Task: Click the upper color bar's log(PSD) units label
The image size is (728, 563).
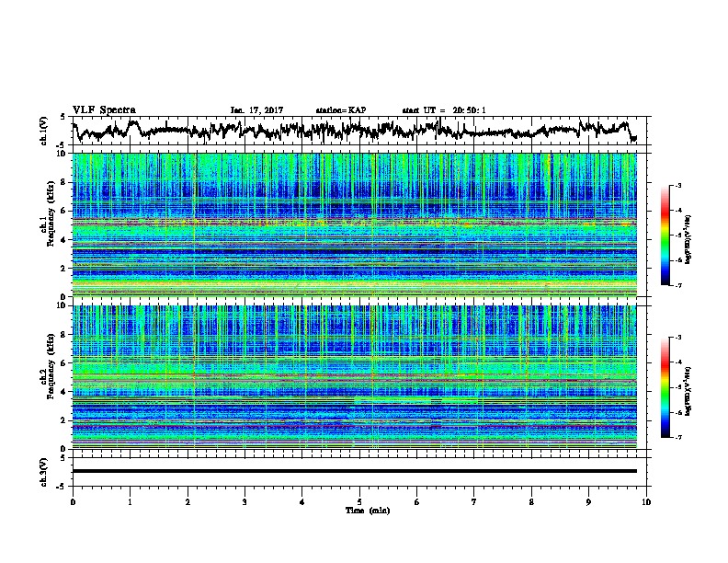Action: 688,239
